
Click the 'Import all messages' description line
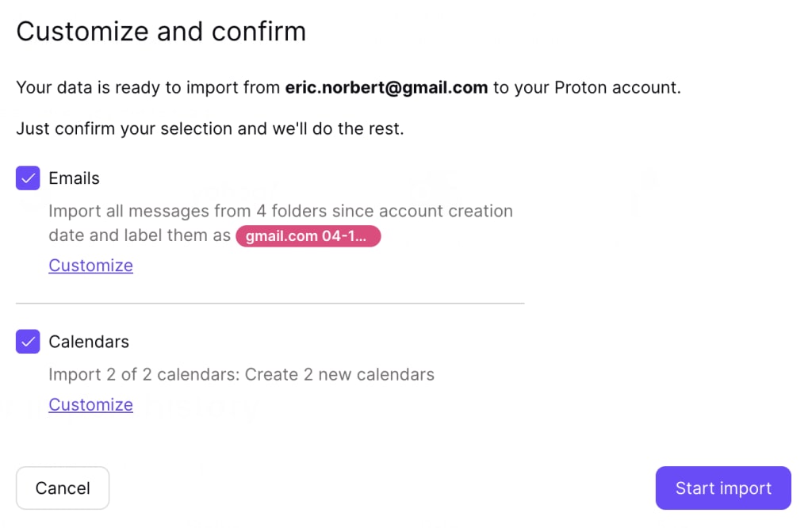click(x=281, y=212)
